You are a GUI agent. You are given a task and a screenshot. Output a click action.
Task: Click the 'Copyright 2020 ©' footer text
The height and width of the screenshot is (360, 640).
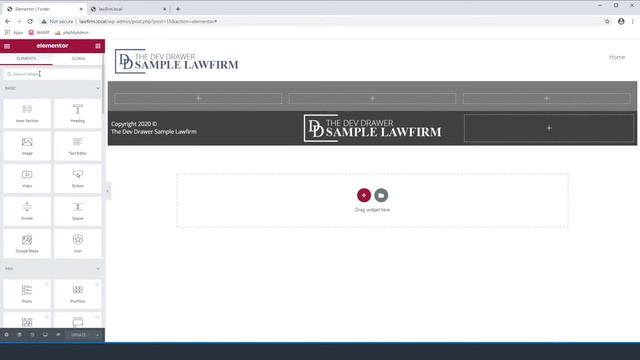point(134,124)
